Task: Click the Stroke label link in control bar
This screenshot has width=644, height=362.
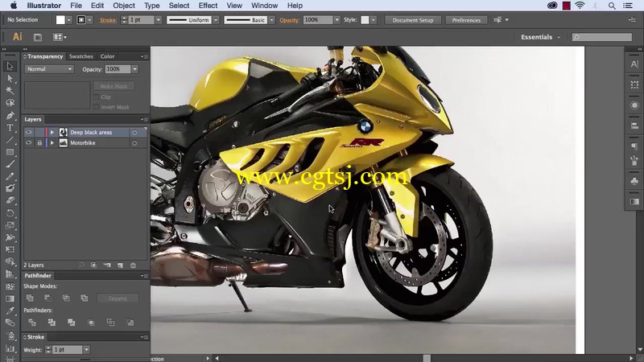Action: pos(108,20)
